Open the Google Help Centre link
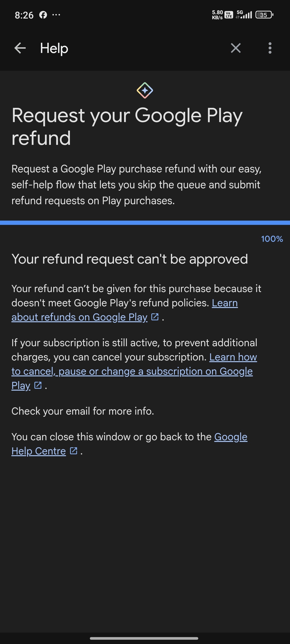Image resolution: width=290 pixels, height=644 pixels. click(x=39, y=451)
